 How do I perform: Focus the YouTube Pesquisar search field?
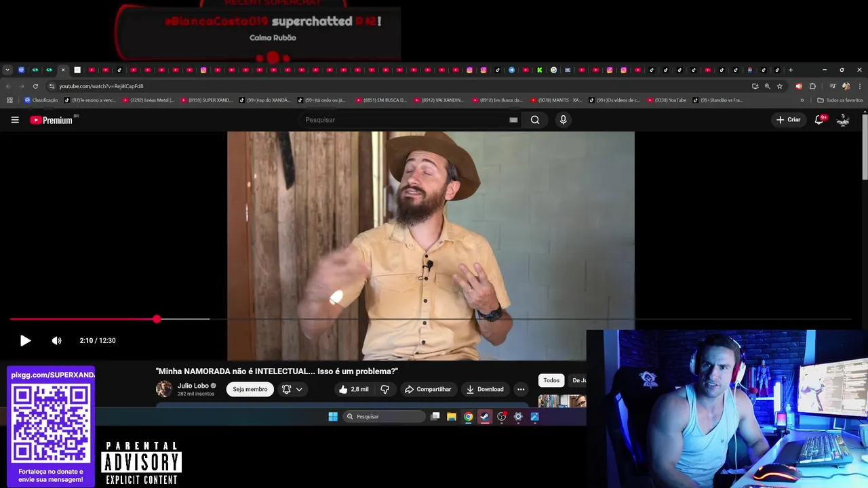pyautogui.click(x=403, y=120)
